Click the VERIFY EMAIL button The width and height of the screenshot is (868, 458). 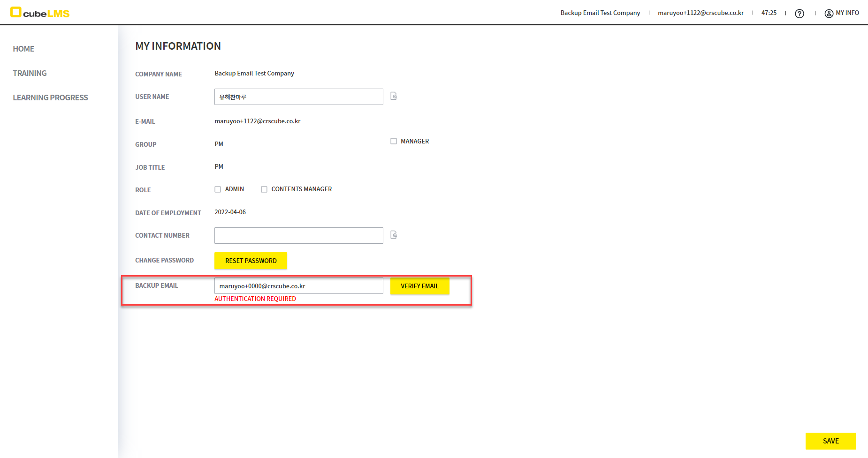tap(419, 286)
